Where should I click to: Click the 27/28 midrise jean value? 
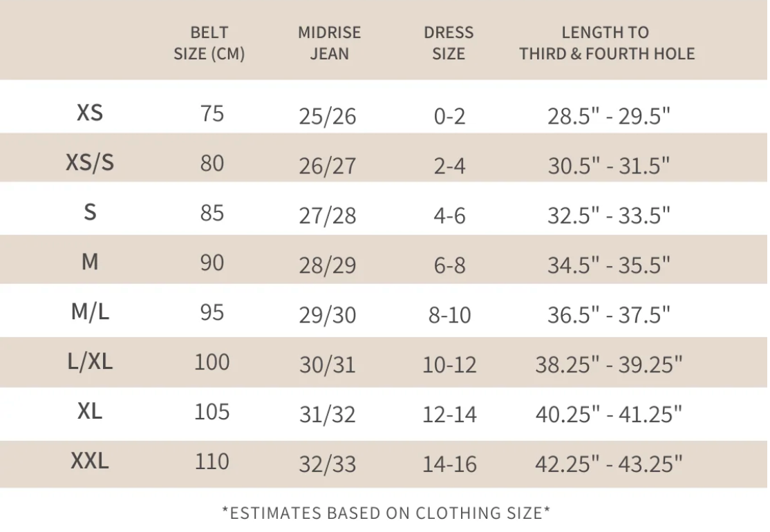point(328,216)
